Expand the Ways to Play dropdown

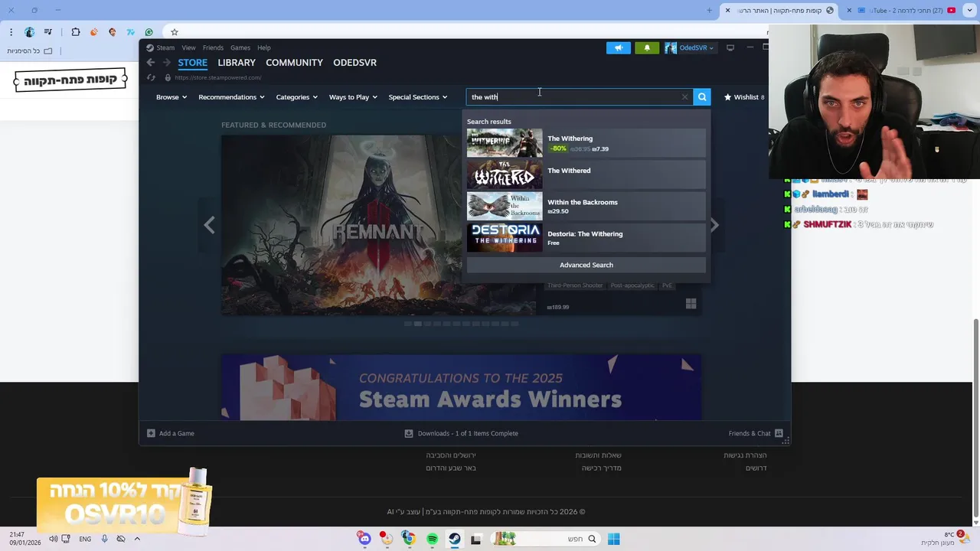pos(353,97)
